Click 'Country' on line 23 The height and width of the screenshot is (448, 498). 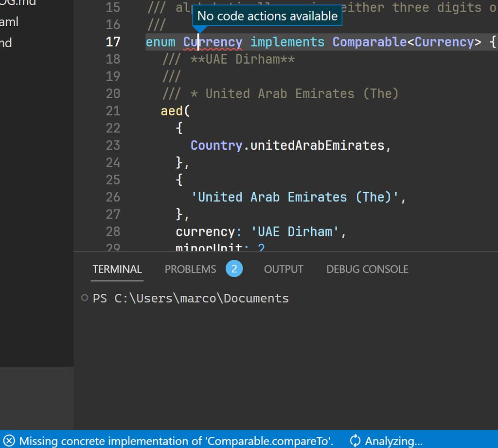(x=216, y=145)
